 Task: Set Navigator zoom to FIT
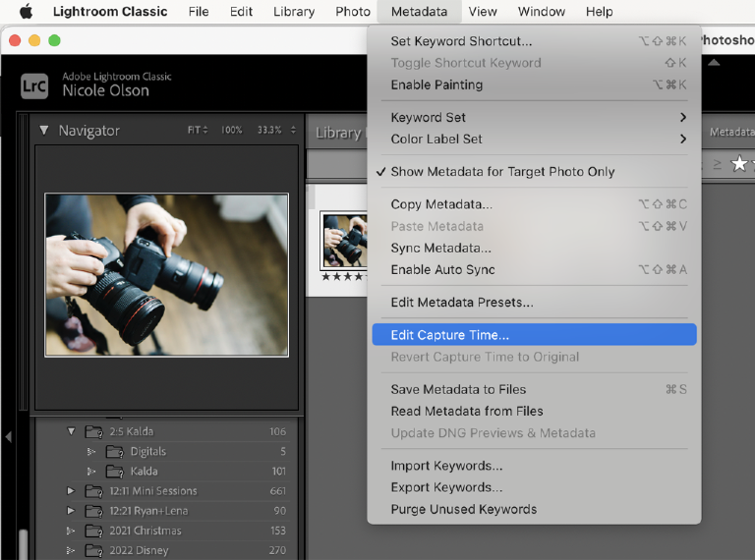click(x=194, y=131)
